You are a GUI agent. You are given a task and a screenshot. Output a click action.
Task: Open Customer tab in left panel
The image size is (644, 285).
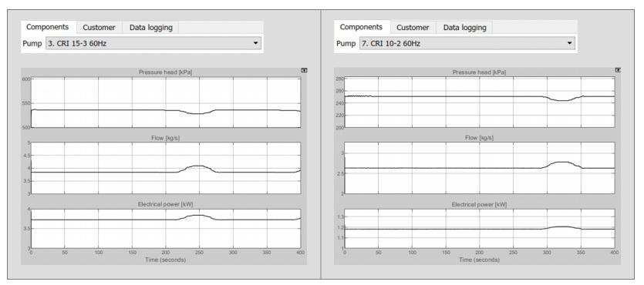99,28
